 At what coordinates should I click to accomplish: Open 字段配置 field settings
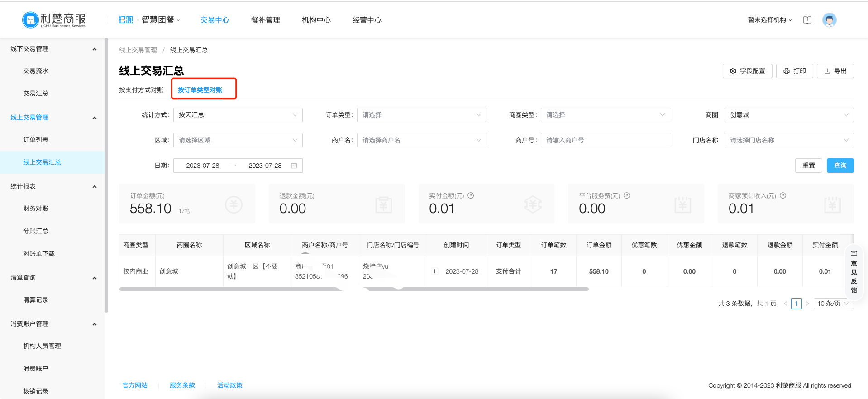(747, 71)
